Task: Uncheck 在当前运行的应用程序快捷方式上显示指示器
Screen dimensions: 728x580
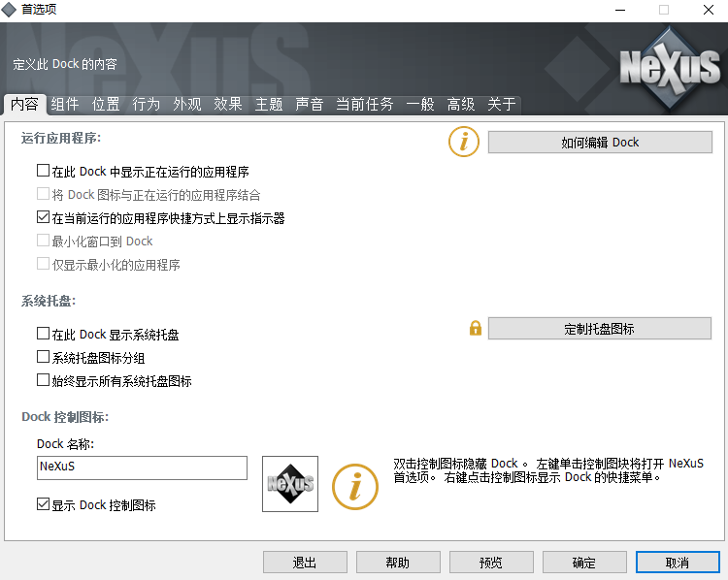Action: [x=43, y=217]
